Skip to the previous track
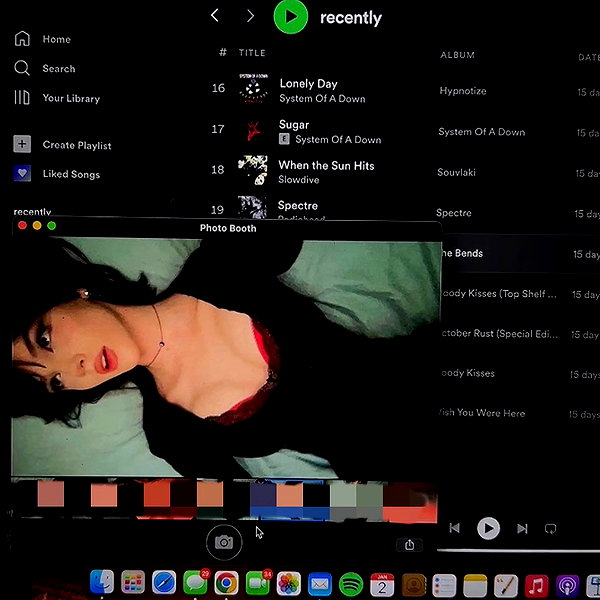The height and width of the screenshot is (600, 600). click(x=455, y=528)
